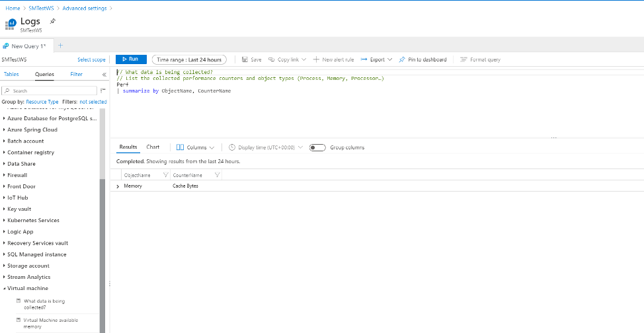Expand the Kubernetes Services category
The image size is (644, 333).
(4, 221)
